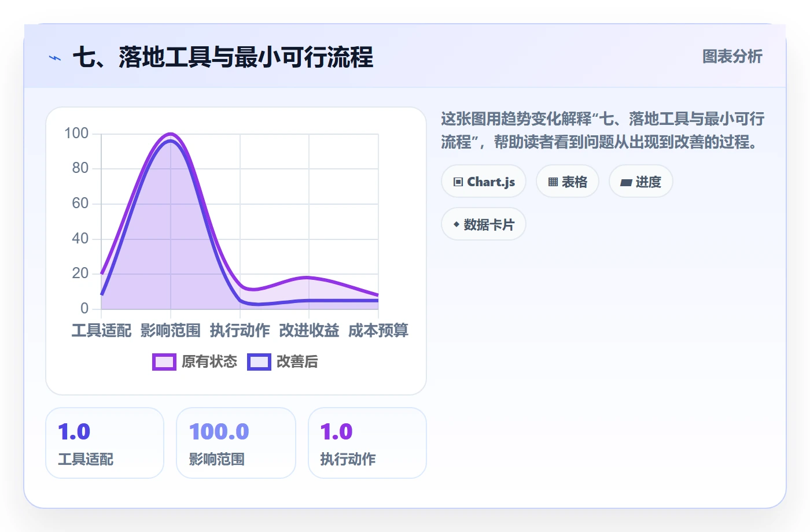
Task: Select the 表格 tag text
Action: [575, 182]
